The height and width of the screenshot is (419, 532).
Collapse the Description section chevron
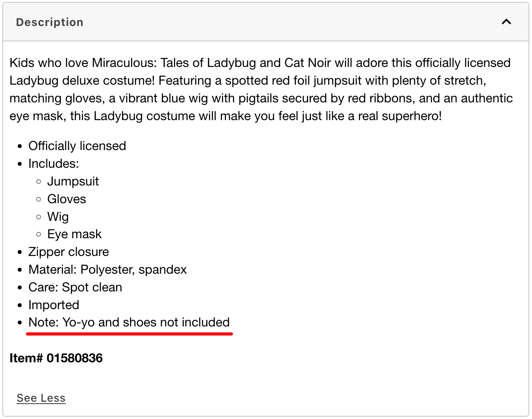pos(506,22)
